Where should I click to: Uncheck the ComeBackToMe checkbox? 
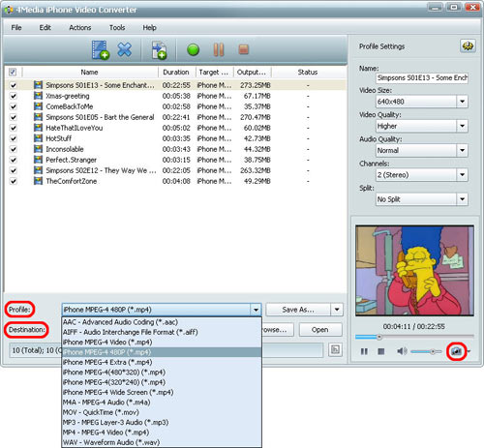click(13, 106)
